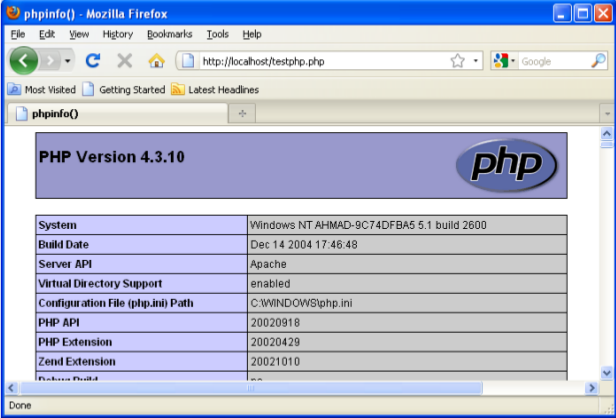Viewport: 616px width, 418px height.
Task: Click the search magnifier icon
Action: click(597, 61)
